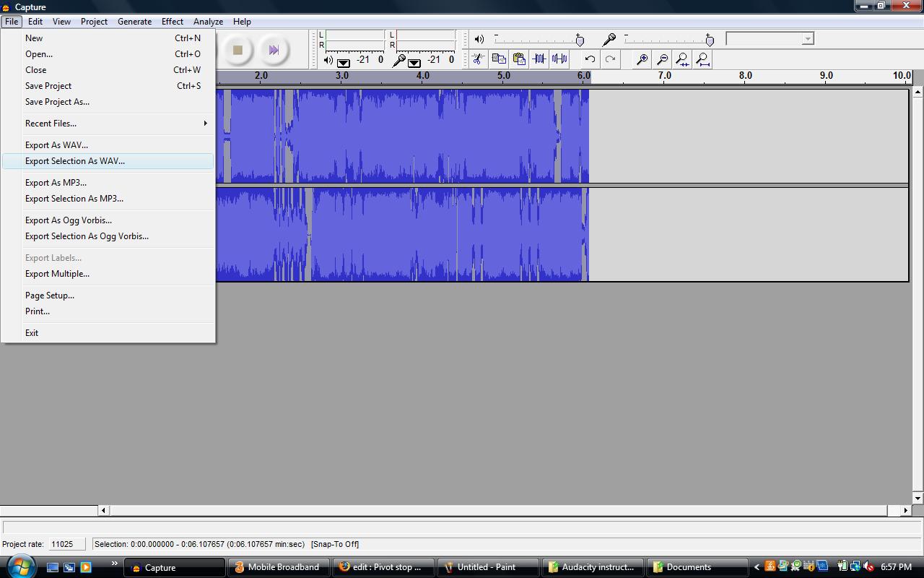
Task: Switch to edit : Pivot stop Firefox window
Action: pyautogui.click(x=383, y=567)
